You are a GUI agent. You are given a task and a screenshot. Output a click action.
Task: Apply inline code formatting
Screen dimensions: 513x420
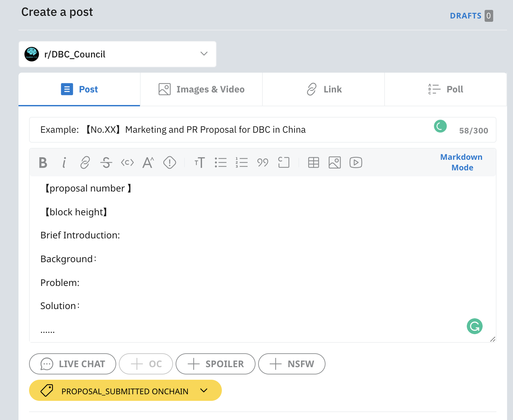(127, 162)
